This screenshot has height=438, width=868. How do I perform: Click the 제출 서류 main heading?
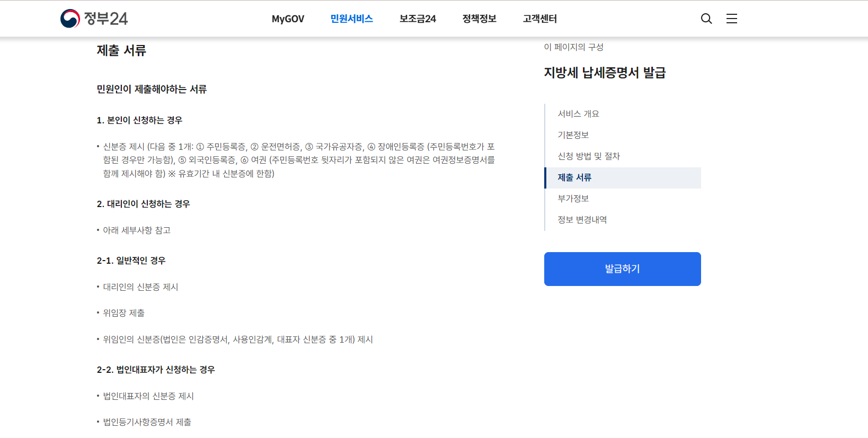(x=121, y=50)
